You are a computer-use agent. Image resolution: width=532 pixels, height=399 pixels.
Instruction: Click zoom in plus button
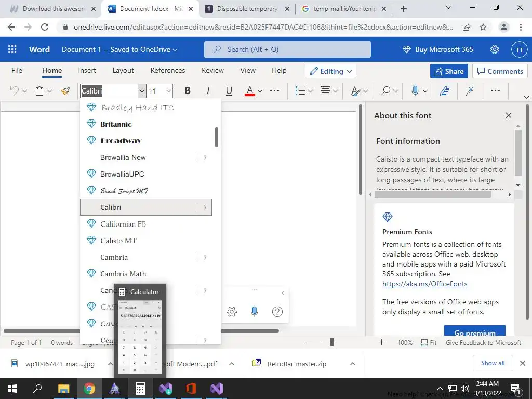381,342
